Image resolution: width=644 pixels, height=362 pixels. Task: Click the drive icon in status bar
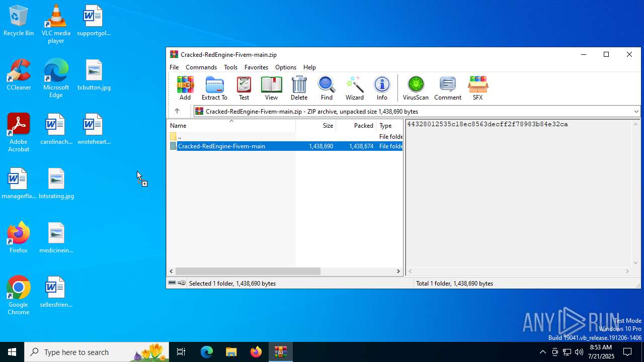[172, 283]
